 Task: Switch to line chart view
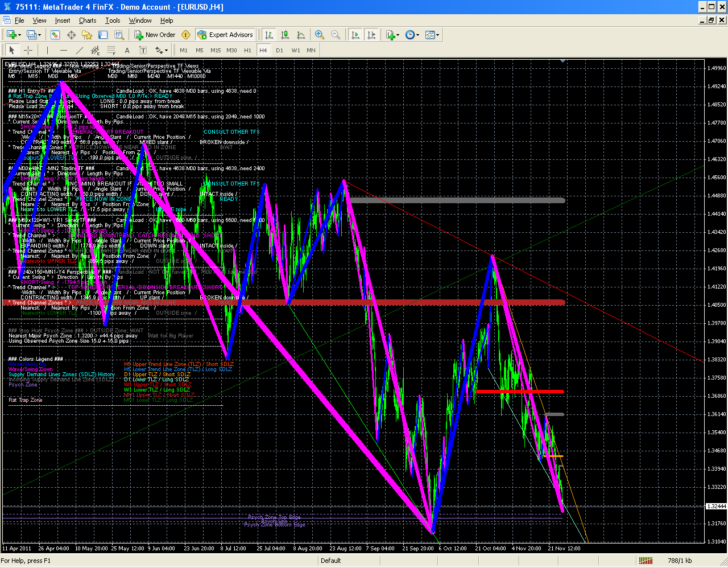tap(301, 35)
